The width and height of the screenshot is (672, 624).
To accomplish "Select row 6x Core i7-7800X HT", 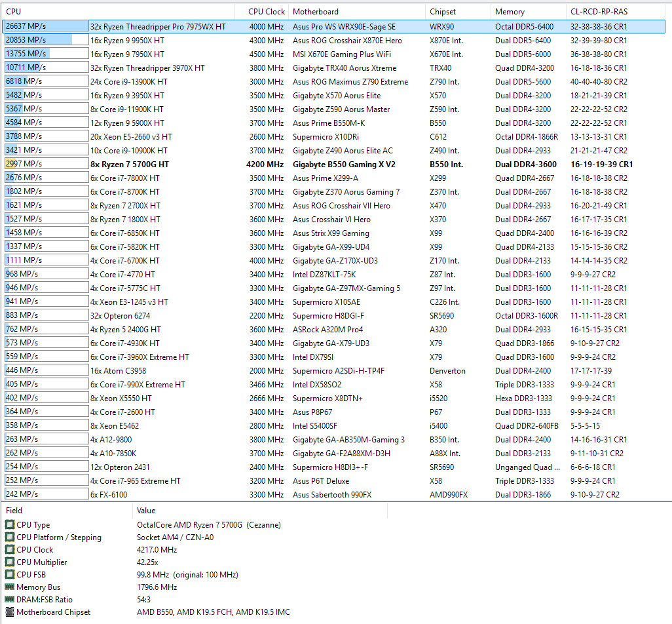I will point(333,178).
